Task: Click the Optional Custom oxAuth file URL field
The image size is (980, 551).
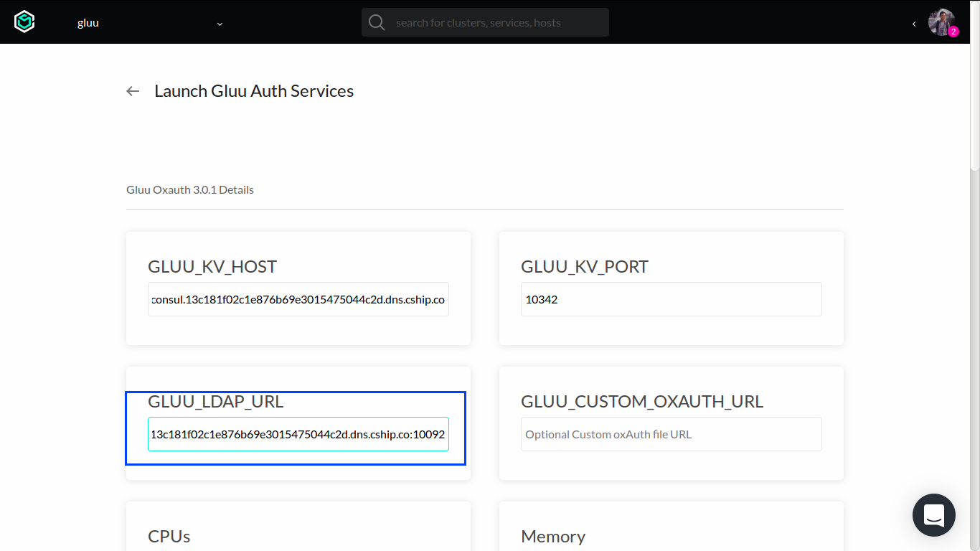Action: [x=671, y=434]
